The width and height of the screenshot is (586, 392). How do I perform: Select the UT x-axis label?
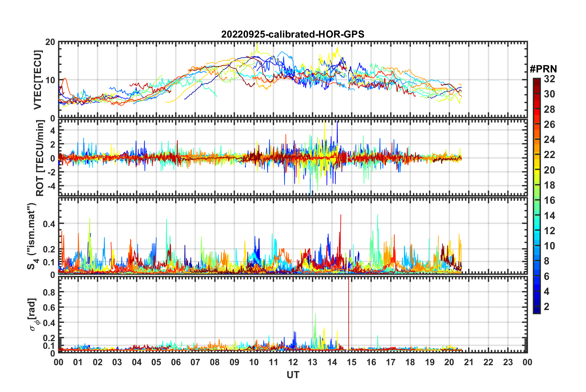click(293, 375)
